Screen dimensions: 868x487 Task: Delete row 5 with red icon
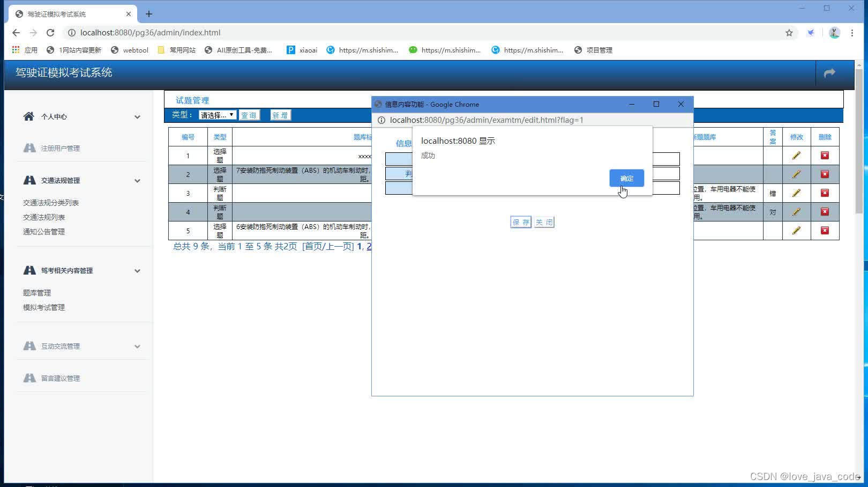tap(825, 231)
